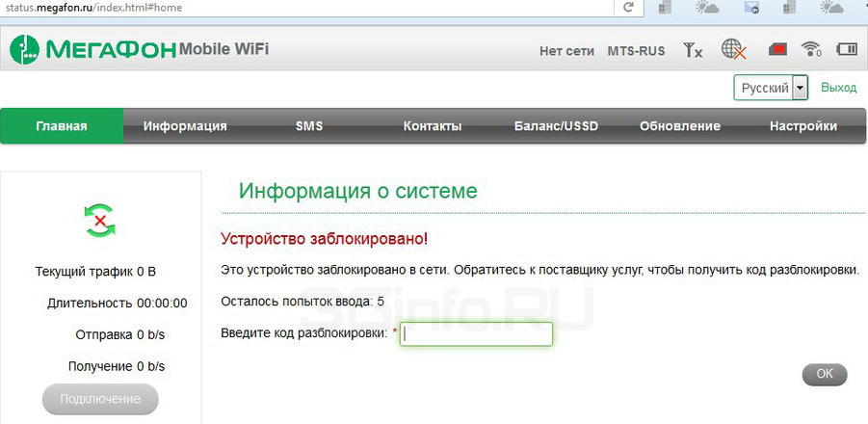The image size is (868, 424).
Task: Click the Выход logout link
Action: (x=839, y=88)
